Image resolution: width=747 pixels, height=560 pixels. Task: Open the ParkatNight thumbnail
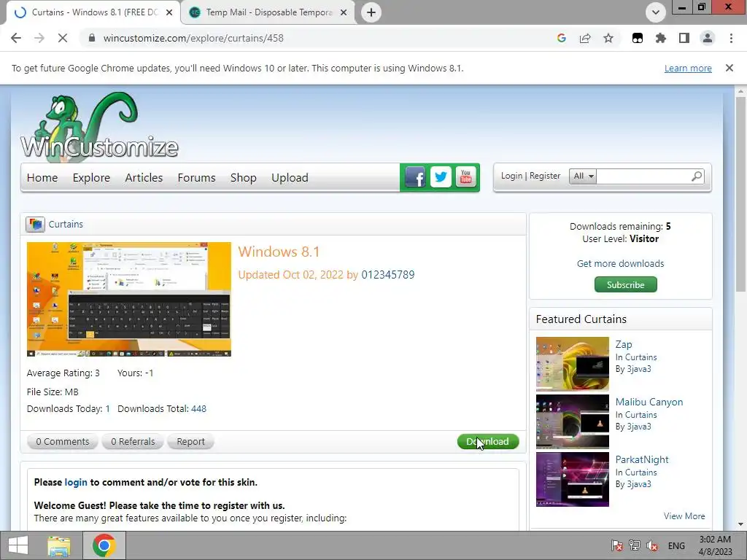[572, 479]
